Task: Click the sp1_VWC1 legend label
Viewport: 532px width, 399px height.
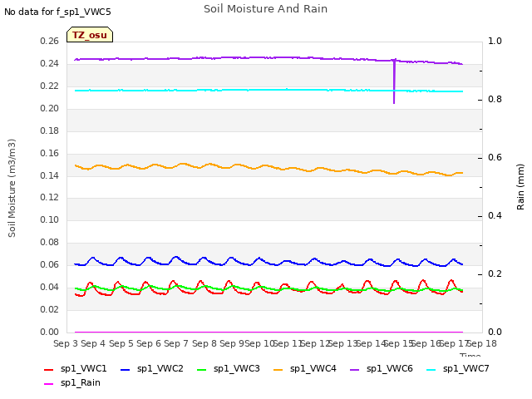Action: click(83, 368)
